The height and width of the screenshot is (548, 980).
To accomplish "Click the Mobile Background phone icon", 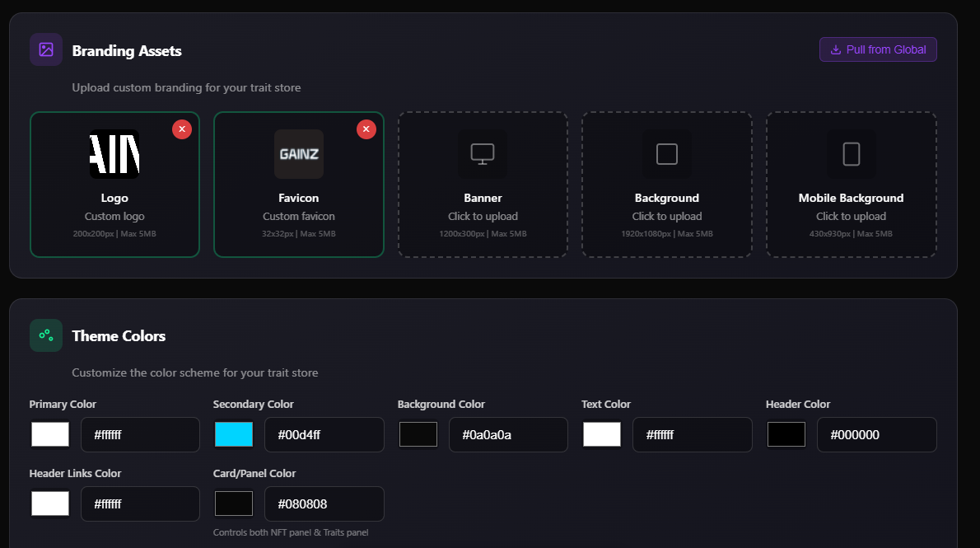I will 852,154.
